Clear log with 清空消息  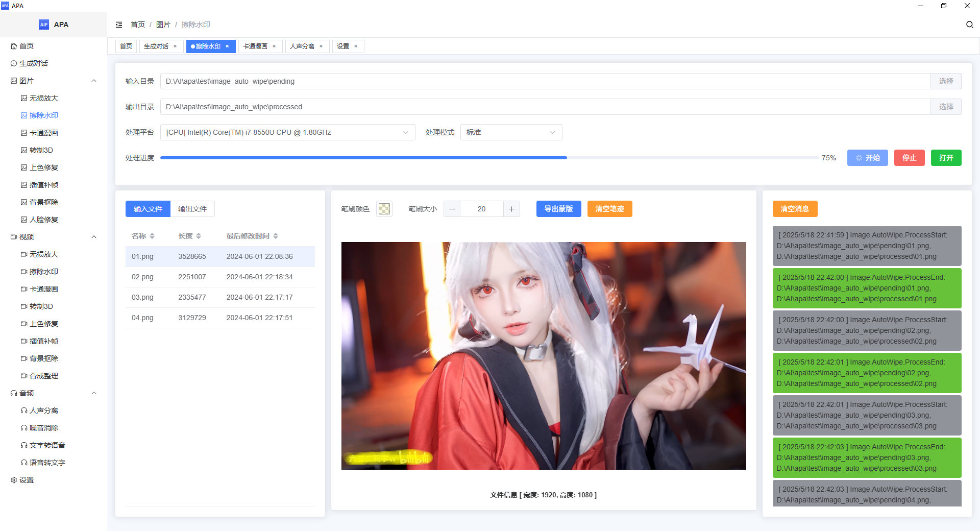(x=795, y=209)
